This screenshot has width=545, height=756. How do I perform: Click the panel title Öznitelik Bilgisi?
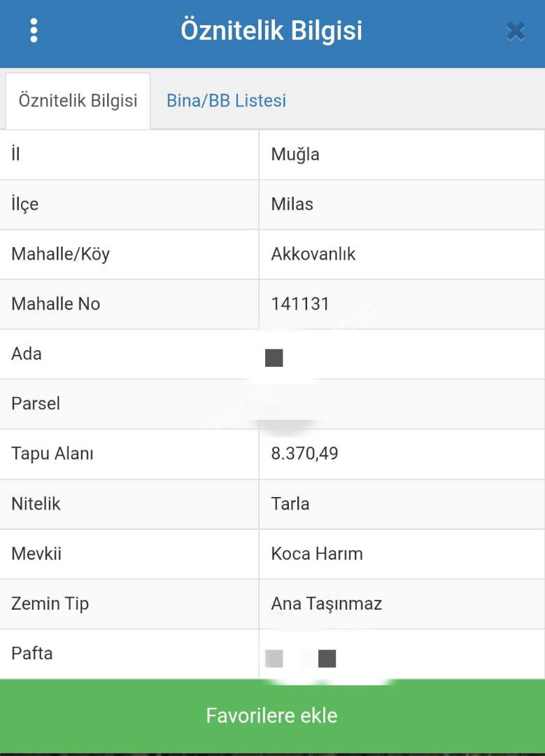(271, 31)
